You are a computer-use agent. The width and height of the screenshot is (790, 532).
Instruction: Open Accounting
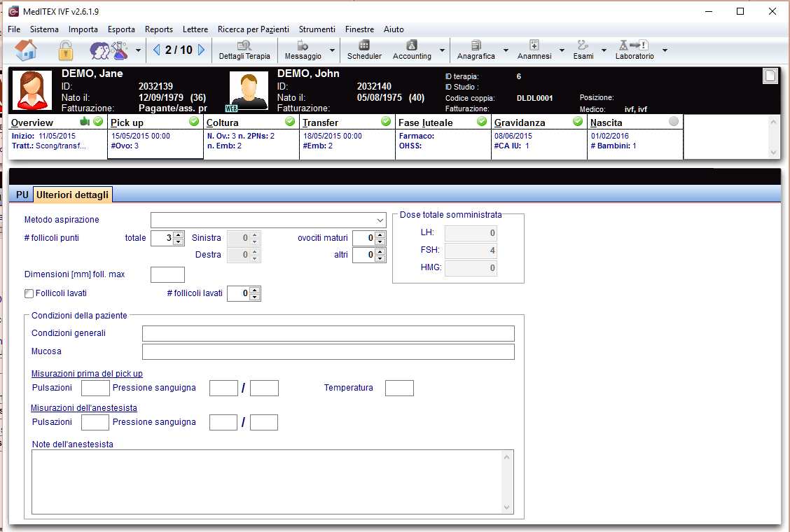pos(412,50)
